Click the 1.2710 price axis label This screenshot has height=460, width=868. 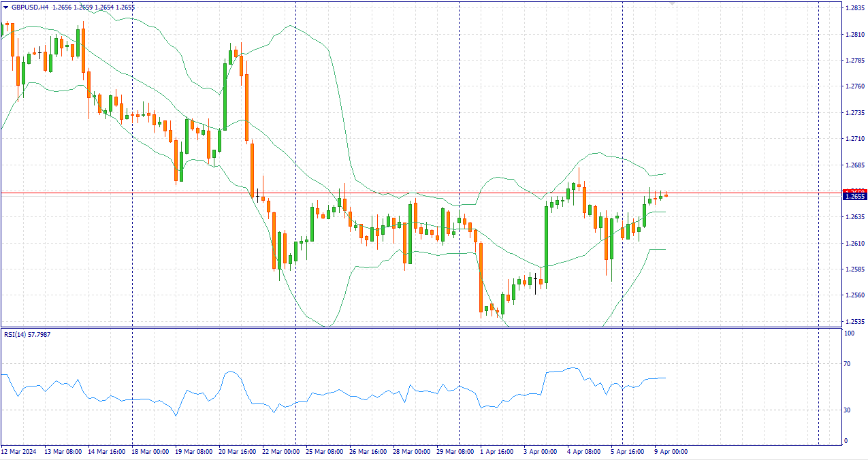click(854, 139)
